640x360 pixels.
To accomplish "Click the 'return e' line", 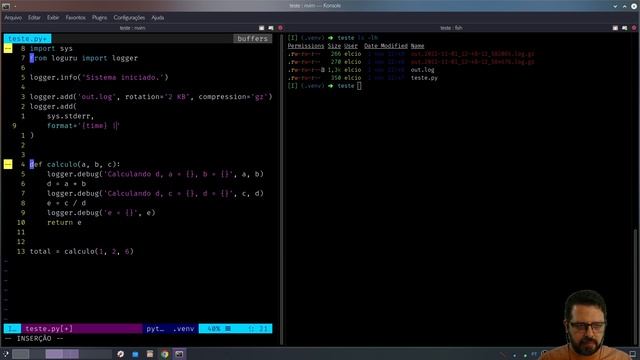I will (64, 222).
